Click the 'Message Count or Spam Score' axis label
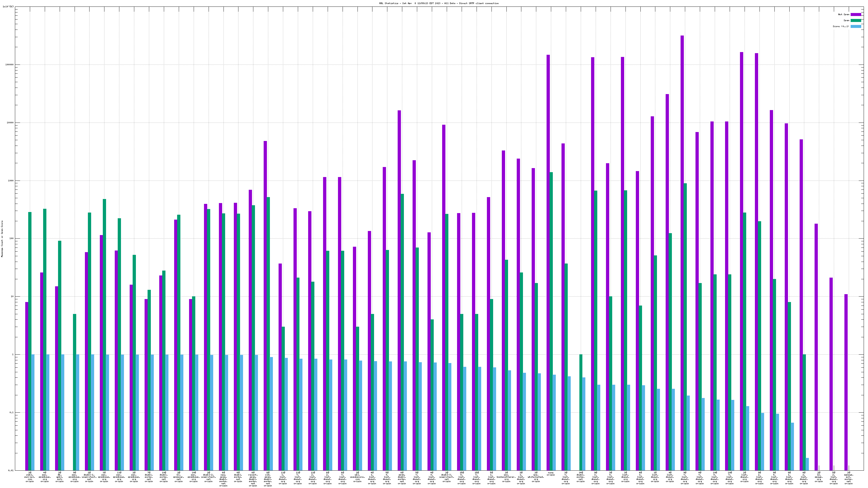 (2, 239)
